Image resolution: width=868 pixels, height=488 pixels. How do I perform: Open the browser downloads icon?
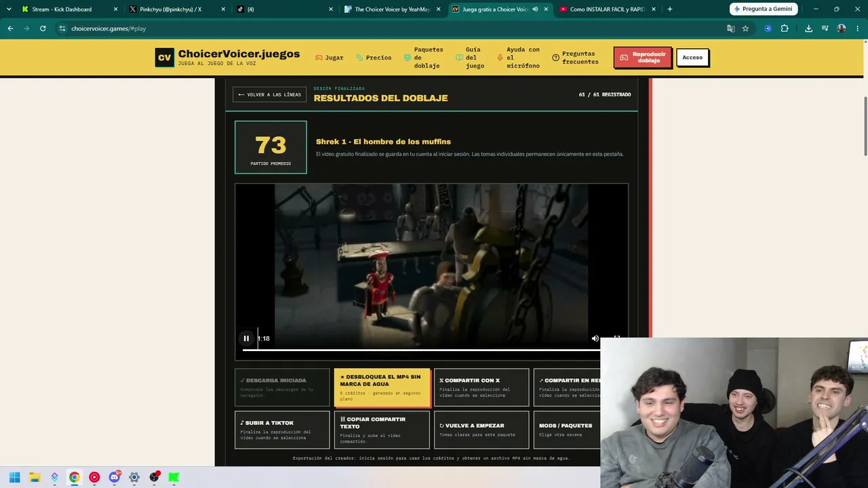808,28
